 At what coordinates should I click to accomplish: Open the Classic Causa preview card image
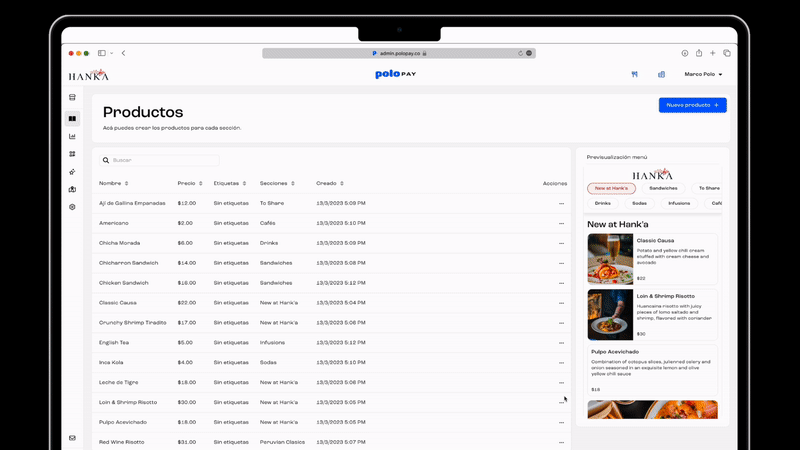pos(610,259)
